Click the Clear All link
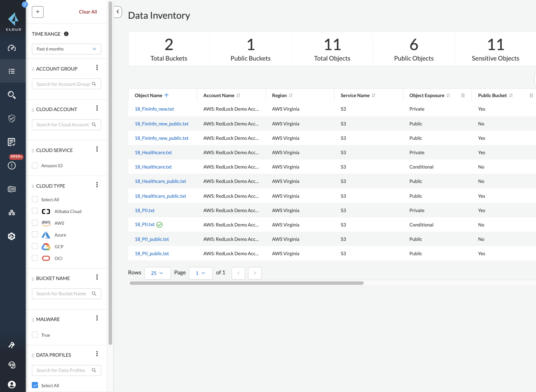 tap(88, 12)
